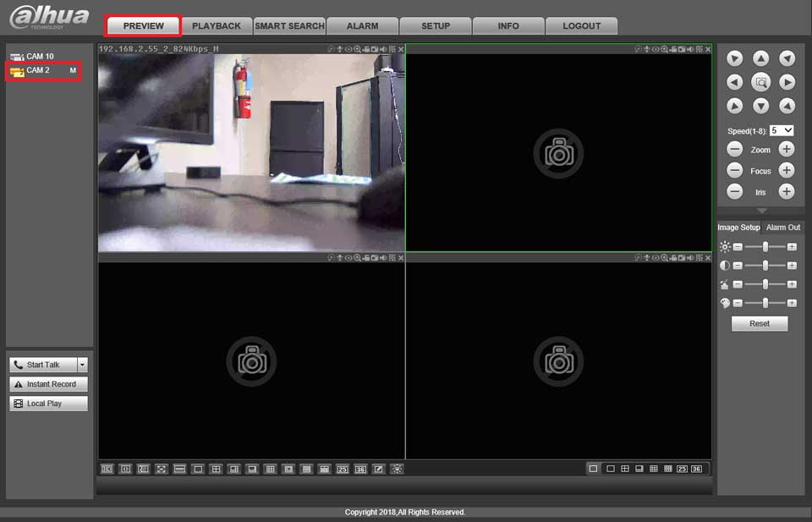The image size is (812, 522).
Task: Select 36-window layout in bottom-right toolbar
Action: pos(696,469)
